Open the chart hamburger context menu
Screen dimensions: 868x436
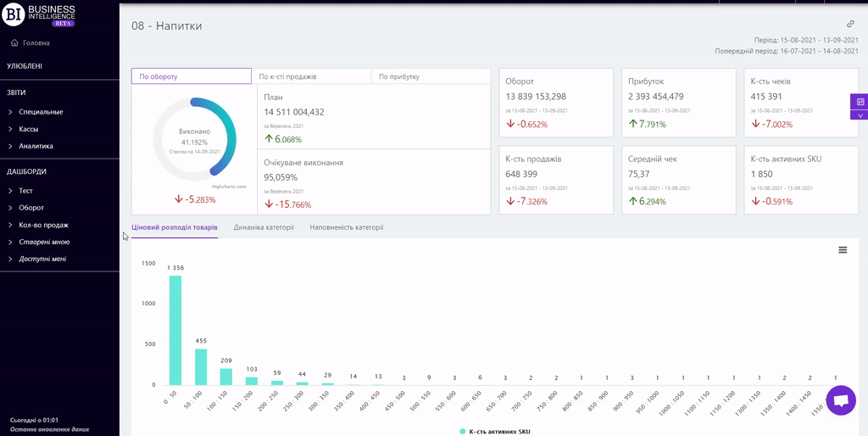[843, 249]
